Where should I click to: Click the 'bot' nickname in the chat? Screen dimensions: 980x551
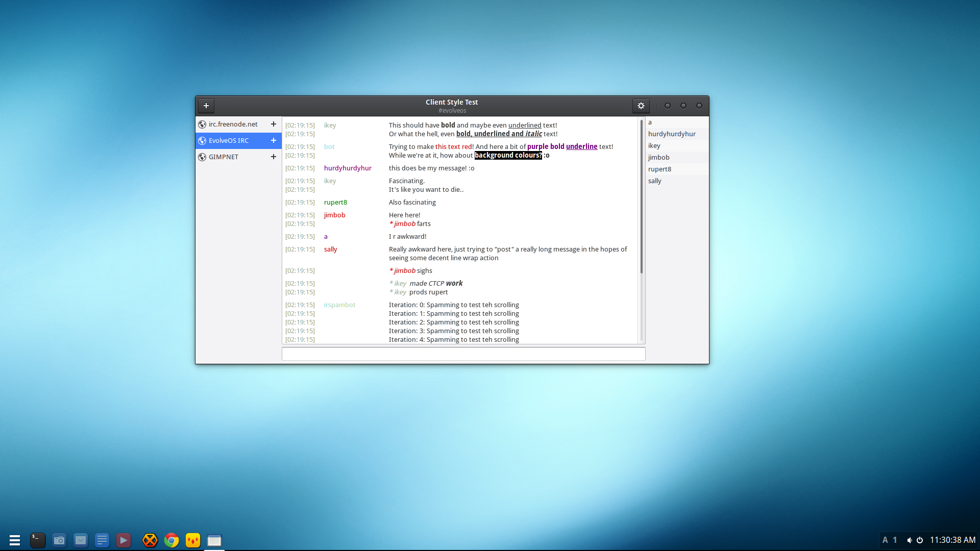click(329, 147)
